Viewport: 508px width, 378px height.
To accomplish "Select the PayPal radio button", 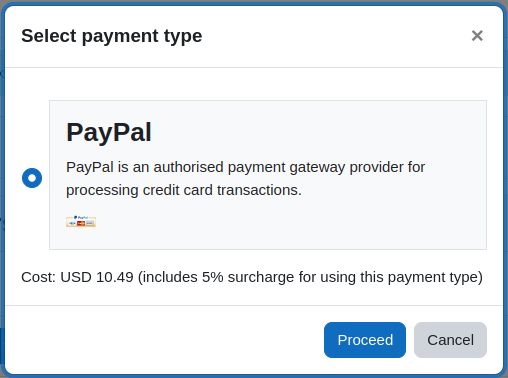I will coord(32,178).
